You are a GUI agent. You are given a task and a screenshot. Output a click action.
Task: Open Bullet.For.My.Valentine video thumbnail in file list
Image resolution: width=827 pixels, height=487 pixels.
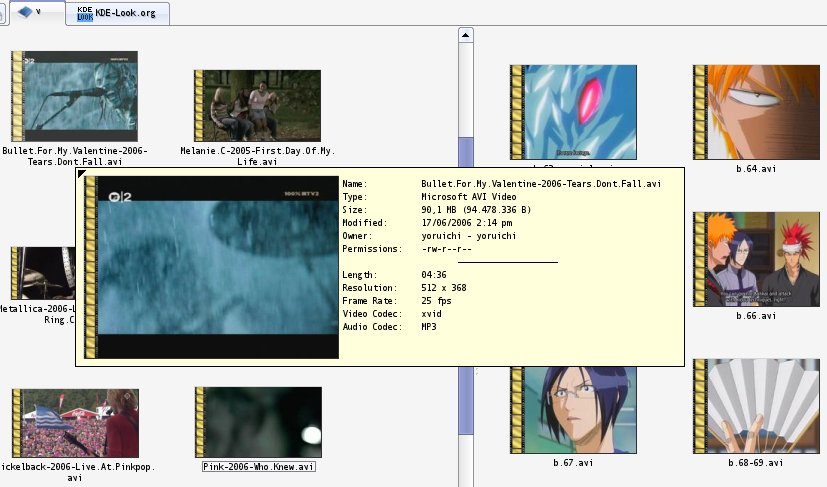tap(74, 96)
